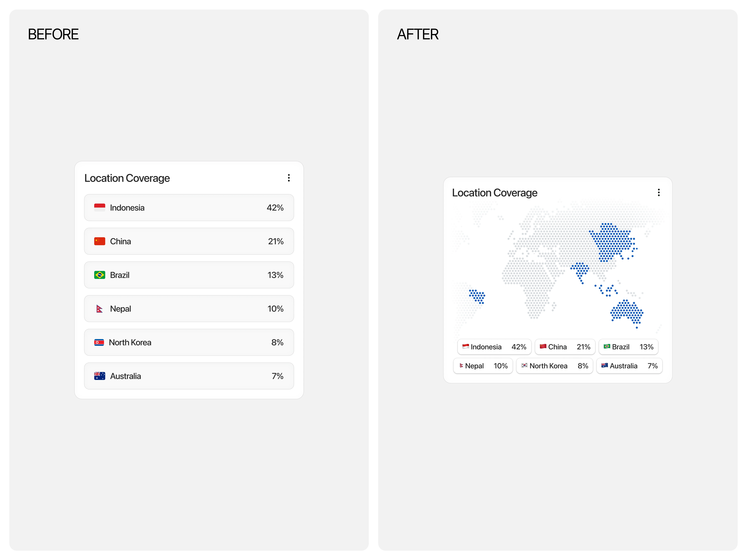The image size is (747, 560).
Task: Click the Brazil 13% chip under the map
Action: (628, 347)
